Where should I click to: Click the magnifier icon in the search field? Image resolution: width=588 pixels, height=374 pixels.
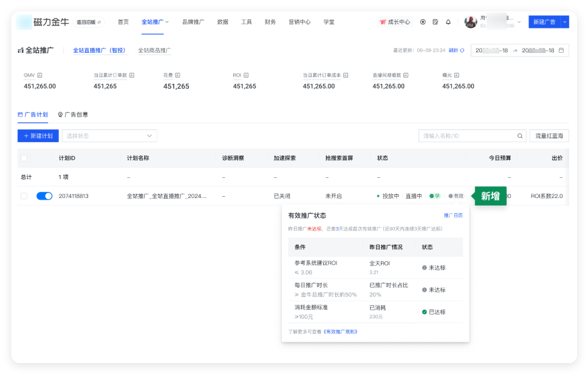tap(519, 135)
